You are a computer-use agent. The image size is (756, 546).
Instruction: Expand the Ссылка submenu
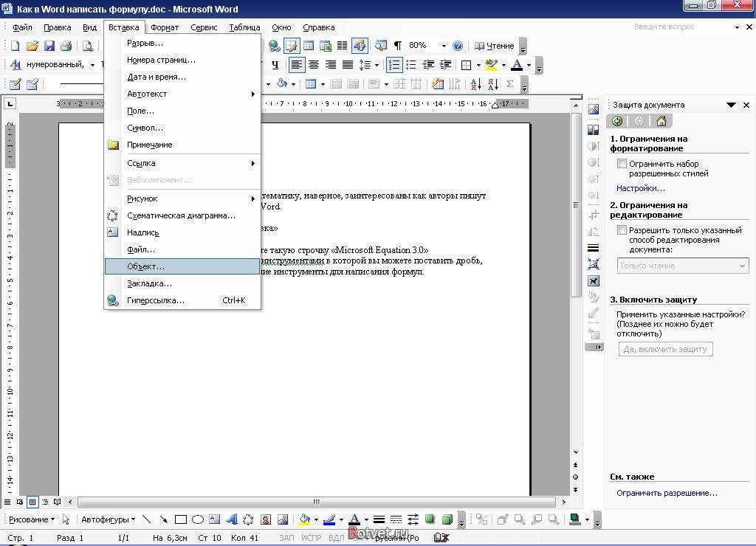coord(183,163)
